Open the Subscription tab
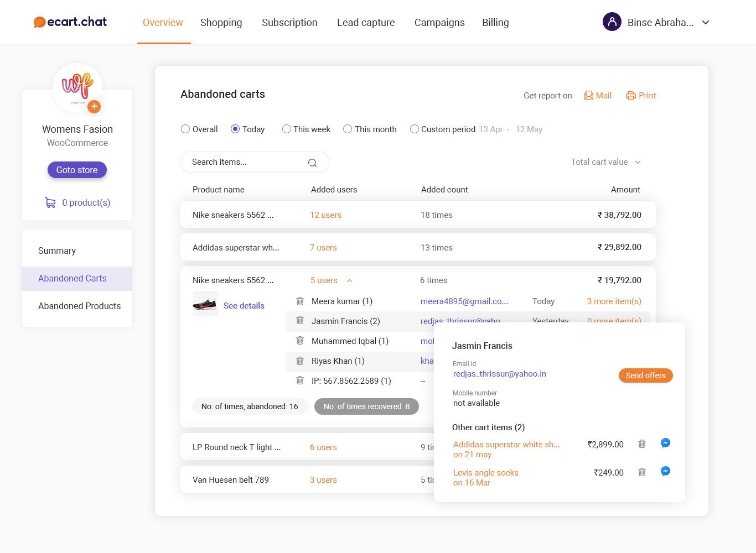This screenshot has width=756, height=553. tap(289, 23)
